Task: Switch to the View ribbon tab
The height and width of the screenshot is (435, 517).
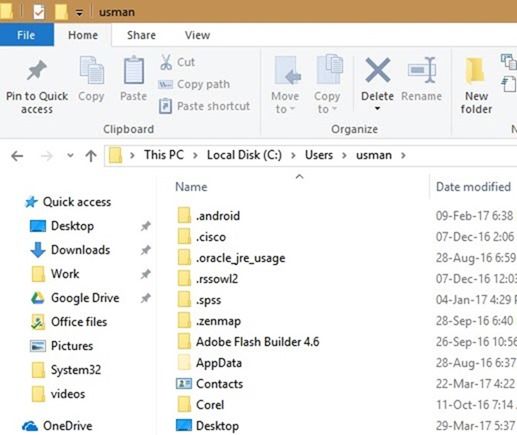Action: click(197, 35)
